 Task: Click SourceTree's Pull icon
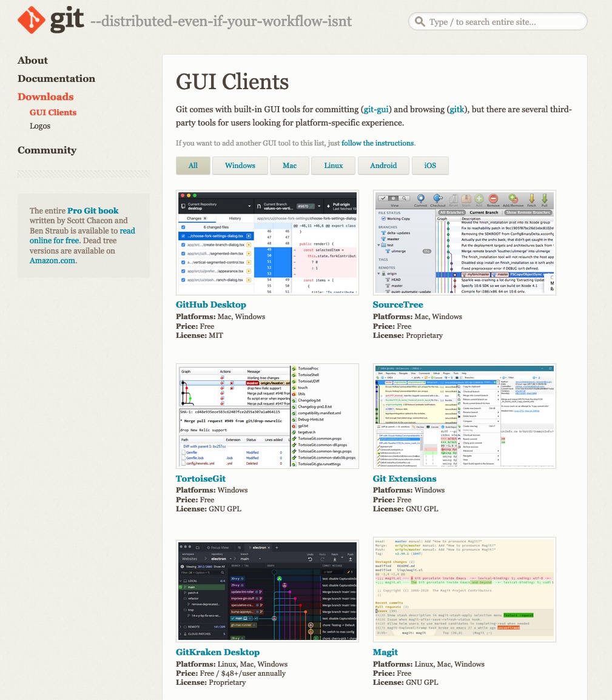pos(543,198)
